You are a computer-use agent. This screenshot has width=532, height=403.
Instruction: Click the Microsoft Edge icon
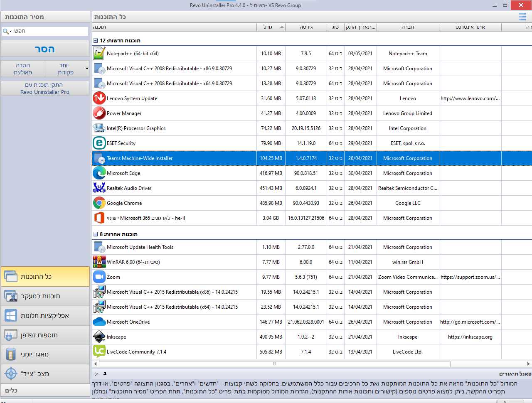tap(99, 173)
